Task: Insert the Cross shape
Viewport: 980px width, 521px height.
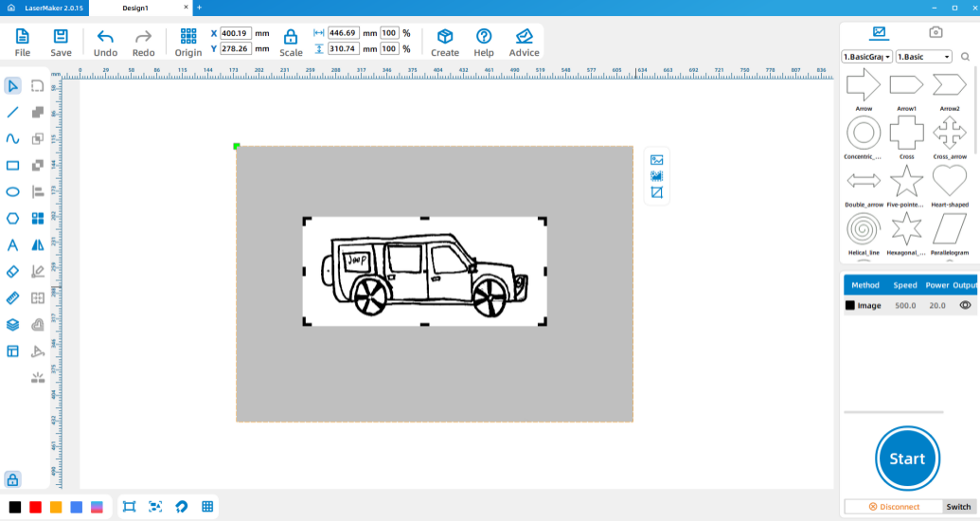Action: [x=906, y=137]
